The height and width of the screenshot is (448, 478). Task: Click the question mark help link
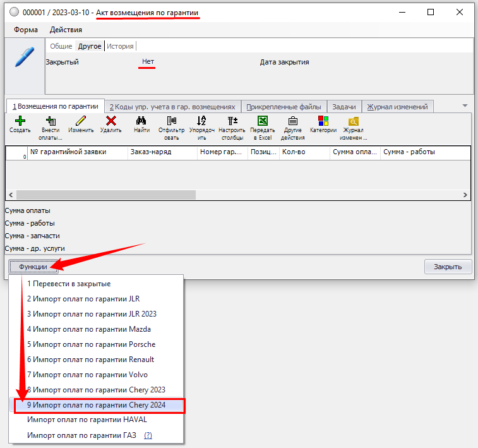pos(148,435)
